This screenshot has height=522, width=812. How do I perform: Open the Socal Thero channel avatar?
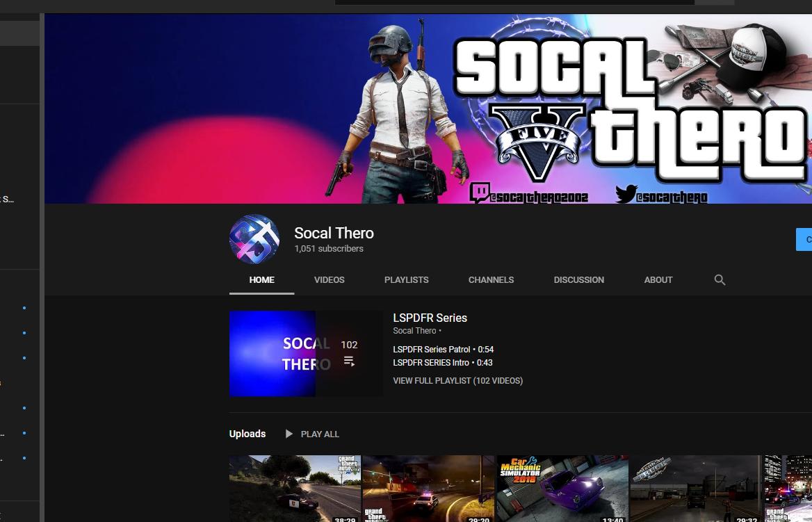[254, 239]
